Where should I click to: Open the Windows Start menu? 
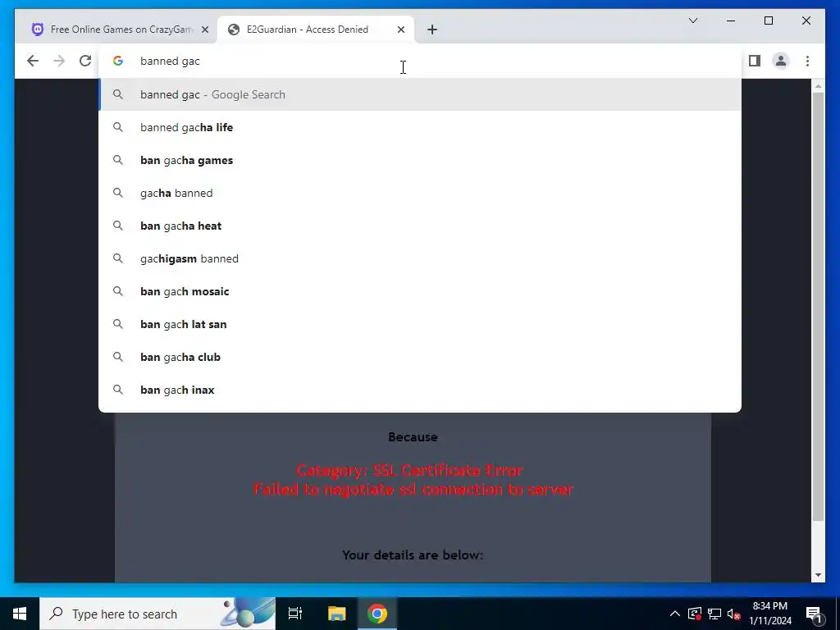tap(20, 614)
